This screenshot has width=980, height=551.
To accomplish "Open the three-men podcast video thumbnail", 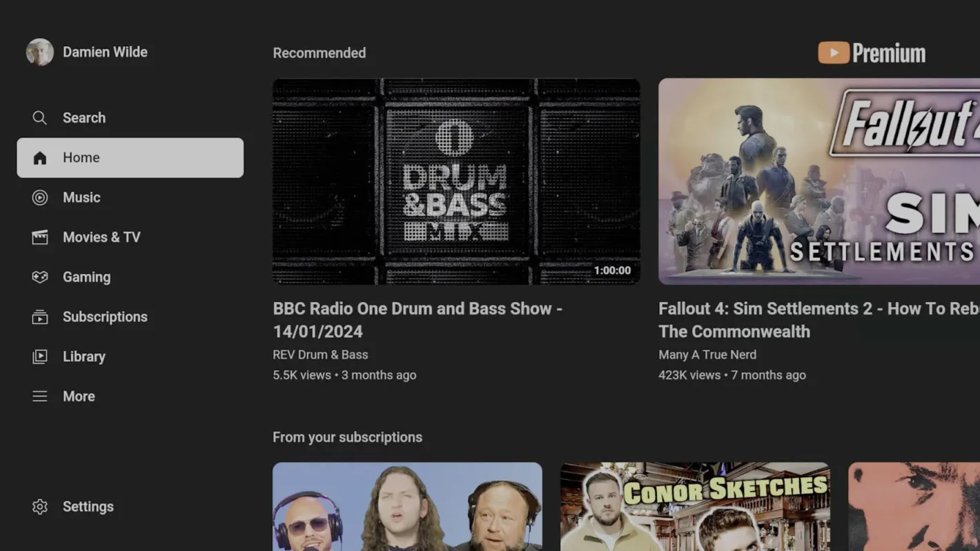I will [407, 506].
